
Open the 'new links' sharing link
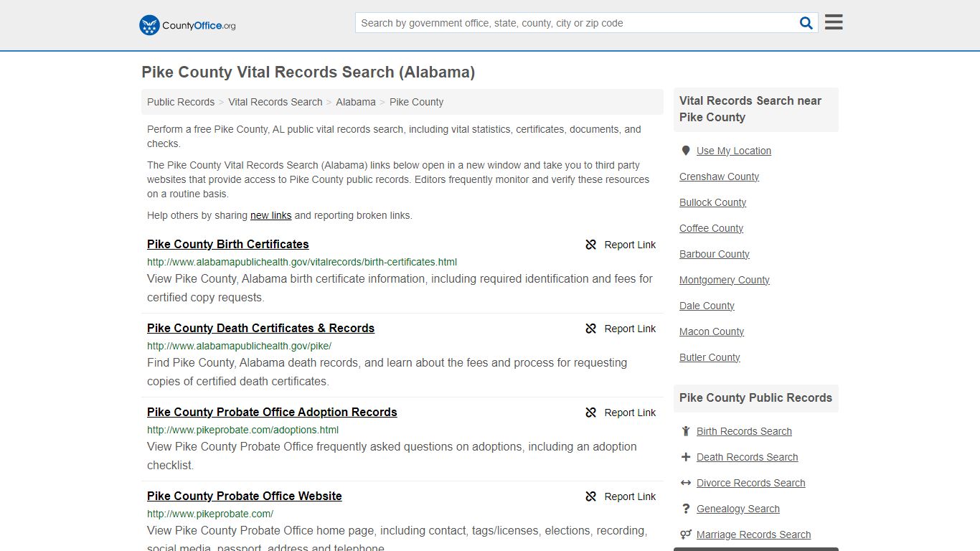[x=270, y=215]
